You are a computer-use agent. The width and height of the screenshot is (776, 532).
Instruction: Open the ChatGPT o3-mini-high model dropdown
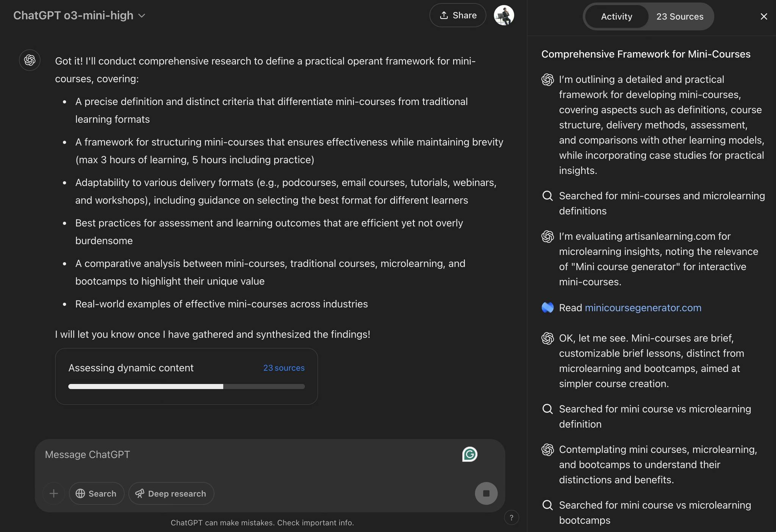click(x=79, y=16)
